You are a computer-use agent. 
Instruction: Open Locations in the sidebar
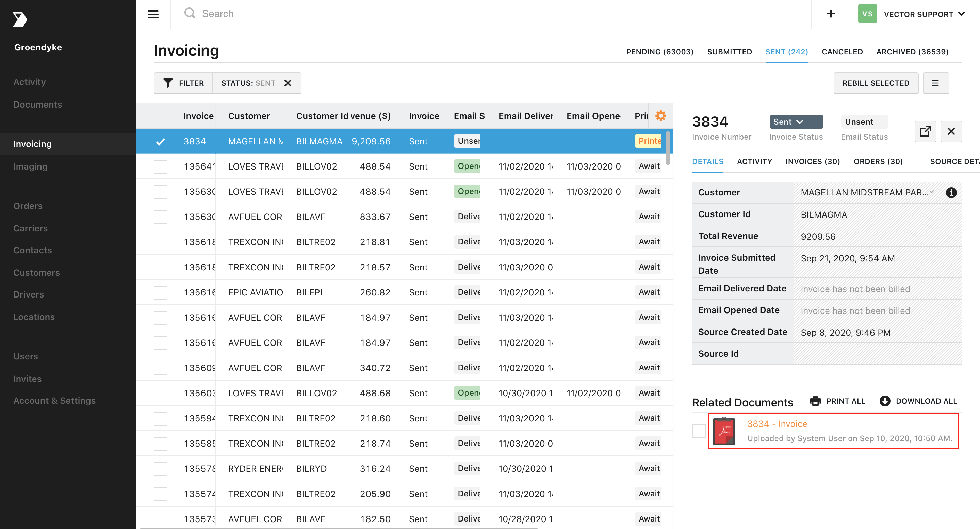click(34, 317)
